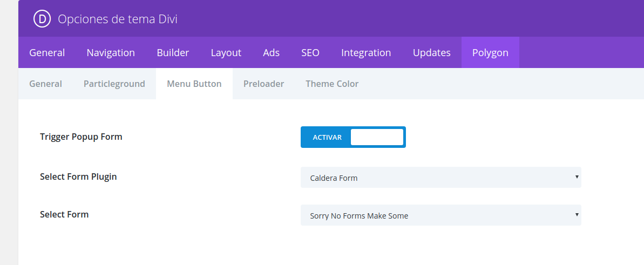The height and width of the screenshot is (265, 644).
Task: Open the Ads tab
Action: [271, 52]
